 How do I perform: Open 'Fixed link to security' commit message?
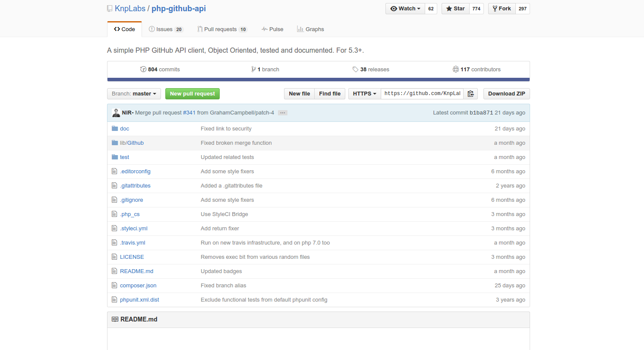click(x=226, y=128)
